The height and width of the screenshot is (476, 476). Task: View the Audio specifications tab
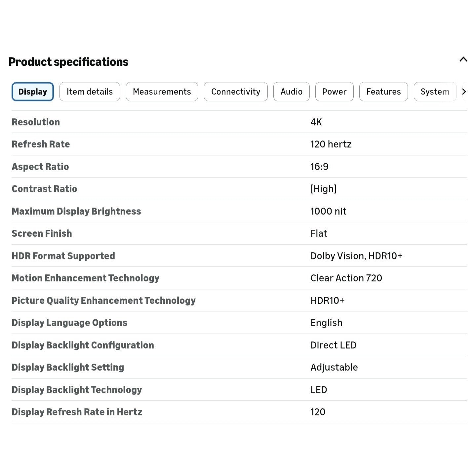pos(292,92)
